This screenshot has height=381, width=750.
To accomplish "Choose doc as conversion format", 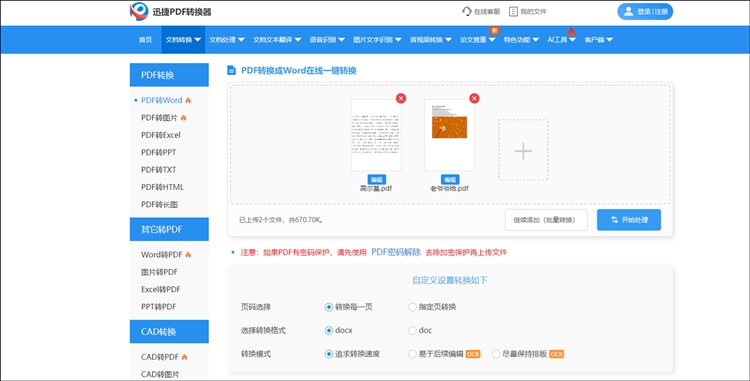I will click(412, 330).
